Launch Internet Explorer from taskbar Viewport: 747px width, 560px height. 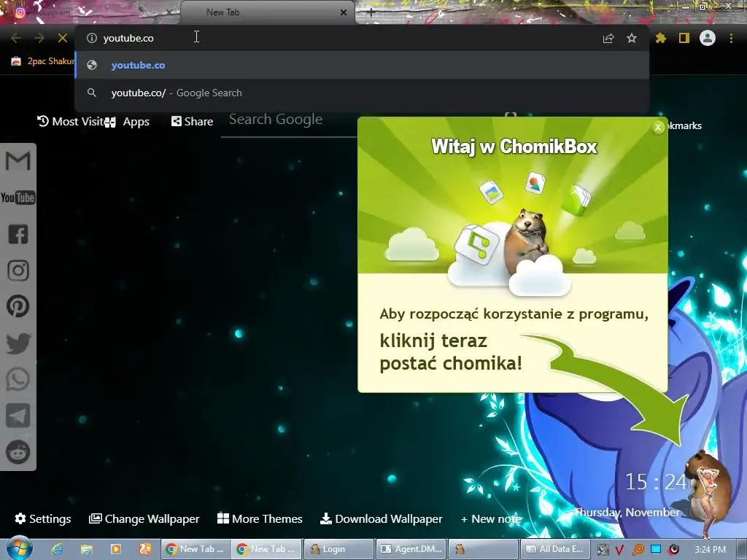[57, 549]
